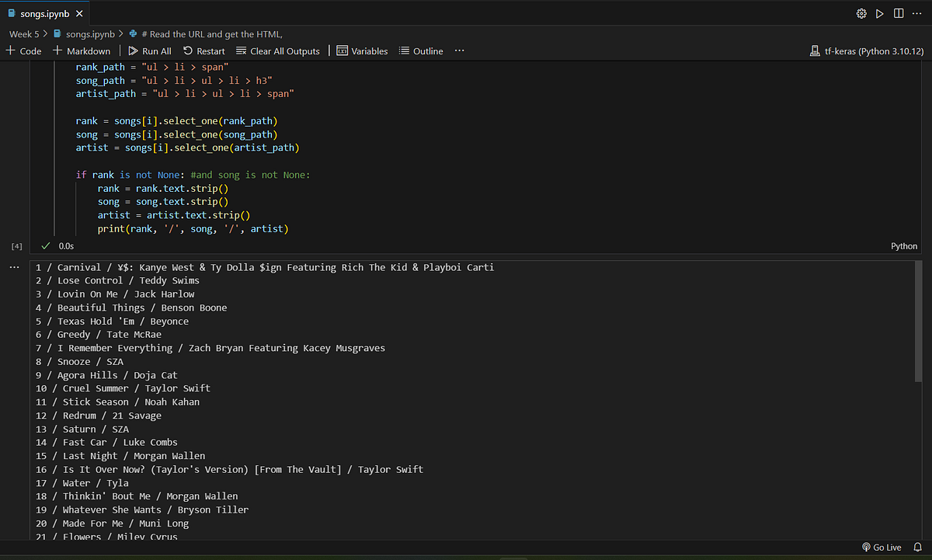Add a new code cell

click(x=24, y=50)
